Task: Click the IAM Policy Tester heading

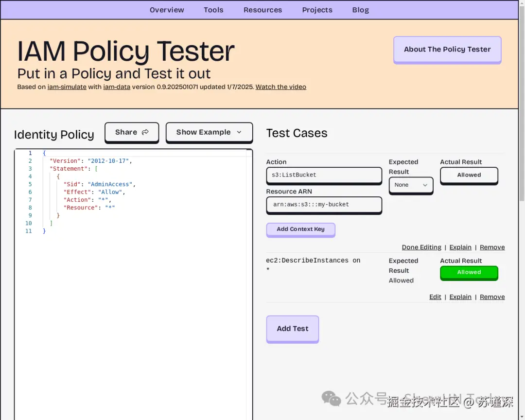Action: [126, 51]
